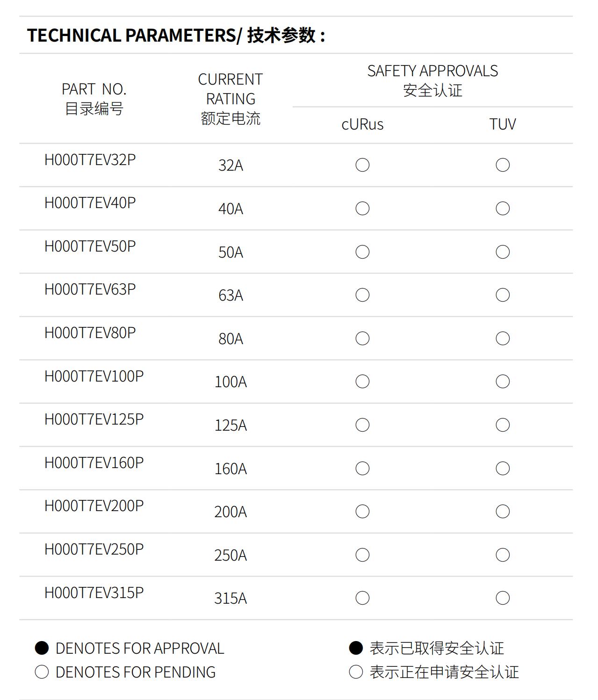
Task: Click the CURRENT RATING column header
Action: tap(231, 99)
